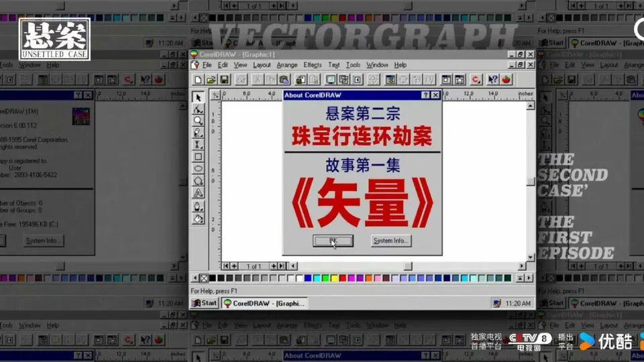Open the Fill bucket tool in center toolbox

[x=198, y=219]
